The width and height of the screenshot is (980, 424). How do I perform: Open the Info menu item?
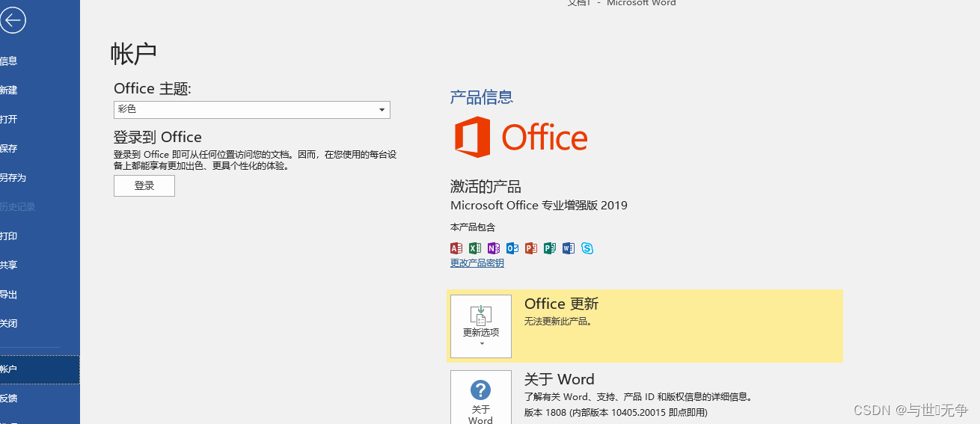click(x=40, y=61)
